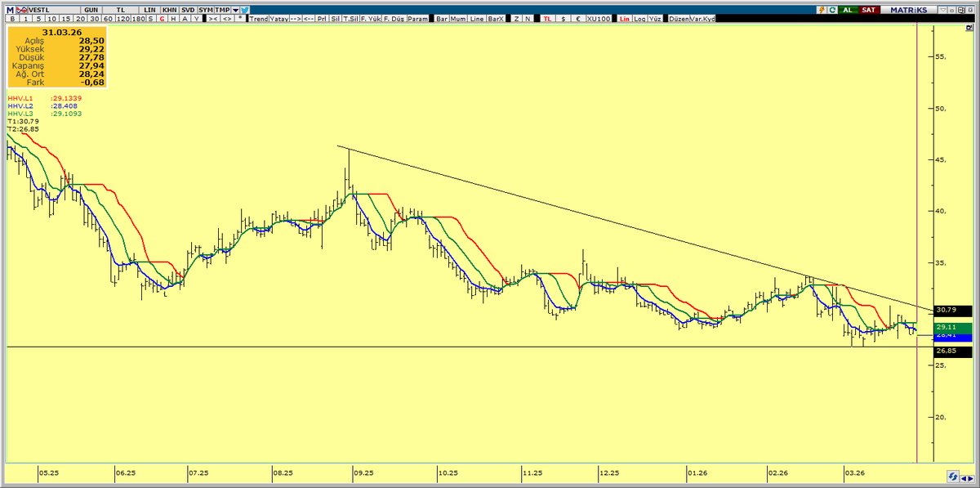Viewport: 980px width, 488px height.
Task: Click the Düzen layout button
Action: click(679, 18)
